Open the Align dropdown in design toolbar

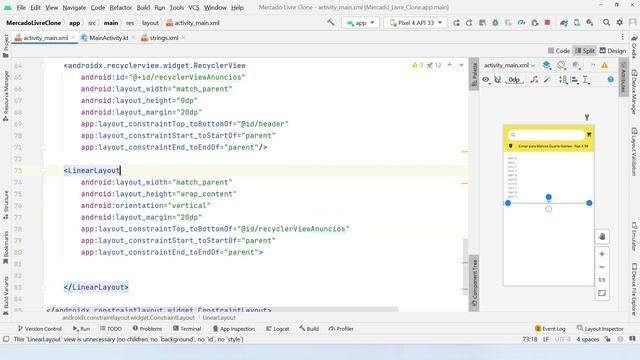[575, 80]
